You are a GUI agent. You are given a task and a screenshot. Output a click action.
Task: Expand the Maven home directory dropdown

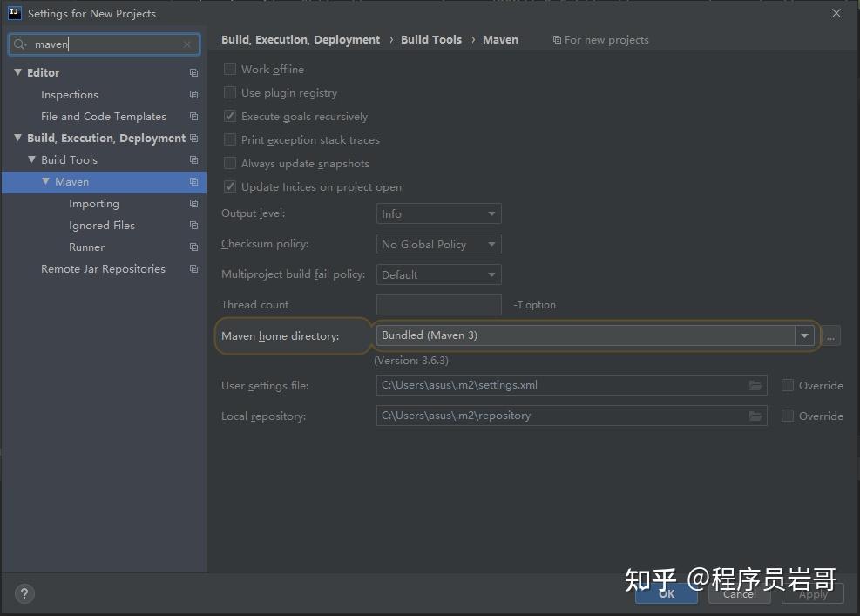coord(803,335)
